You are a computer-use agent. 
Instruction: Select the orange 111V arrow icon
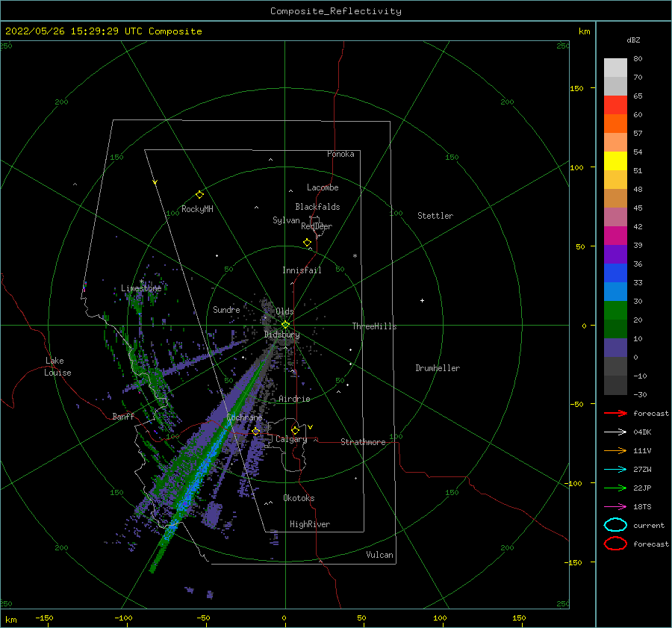tap(615, 450)
